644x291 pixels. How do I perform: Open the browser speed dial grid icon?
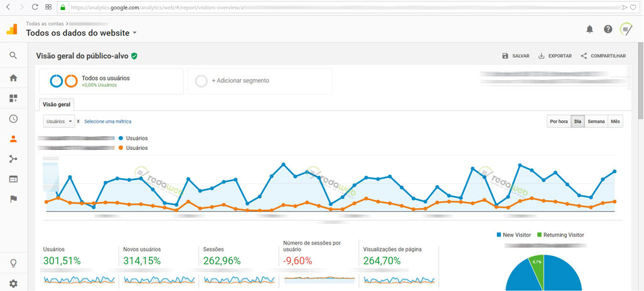coord(48,7)
